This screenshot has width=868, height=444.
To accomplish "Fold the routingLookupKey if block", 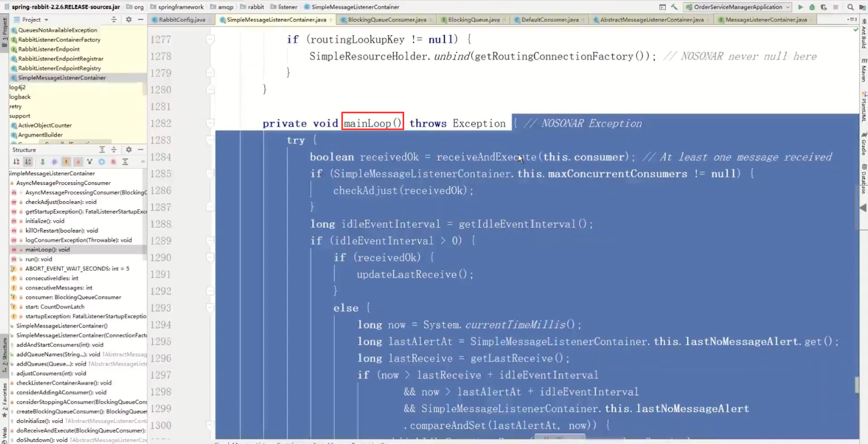I will [x=210, y=39].
